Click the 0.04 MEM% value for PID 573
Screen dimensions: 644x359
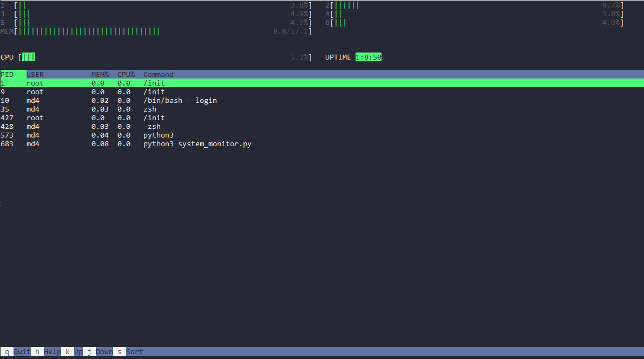coord(100,135)
